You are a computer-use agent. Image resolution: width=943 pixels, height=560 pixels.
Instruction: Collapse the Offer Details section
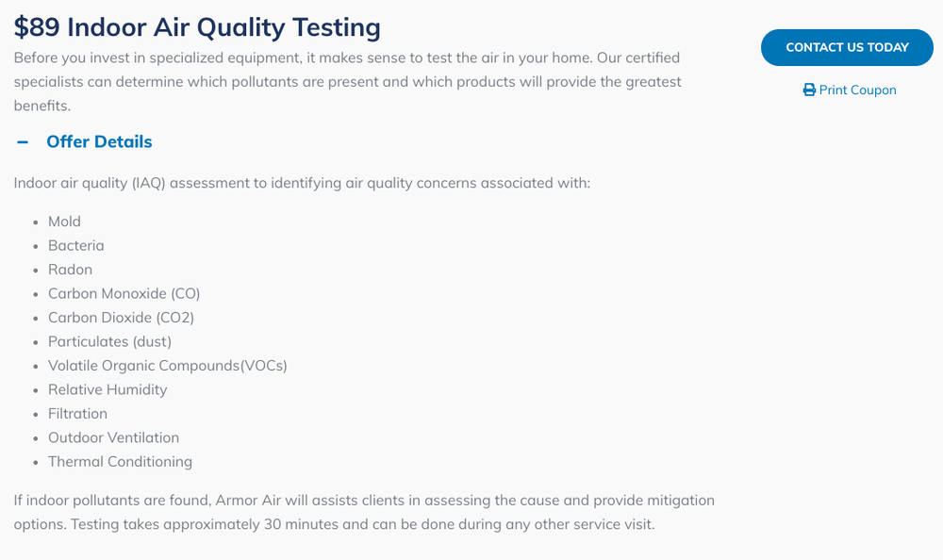click(98, 142)
